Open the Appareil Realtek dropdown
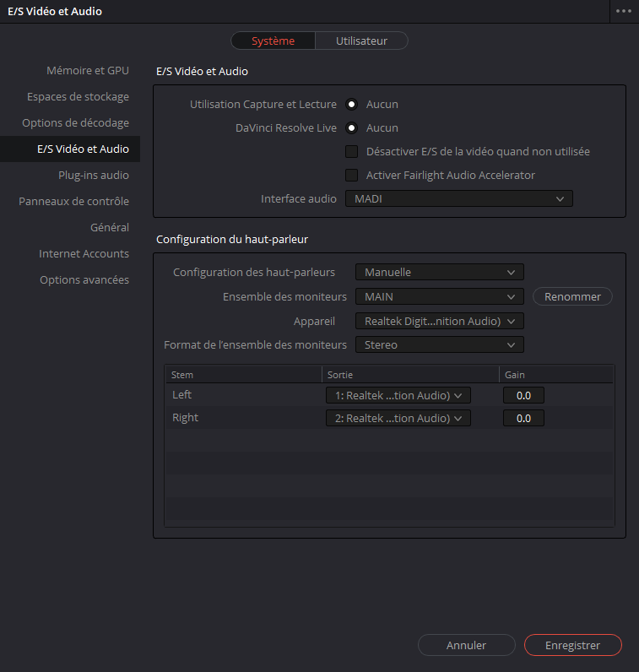 440,321
